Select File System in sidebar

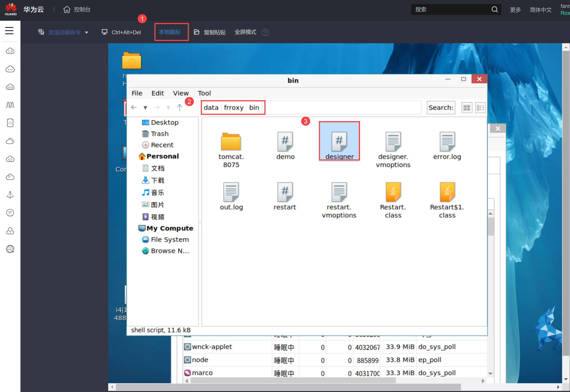pos(169,240)
